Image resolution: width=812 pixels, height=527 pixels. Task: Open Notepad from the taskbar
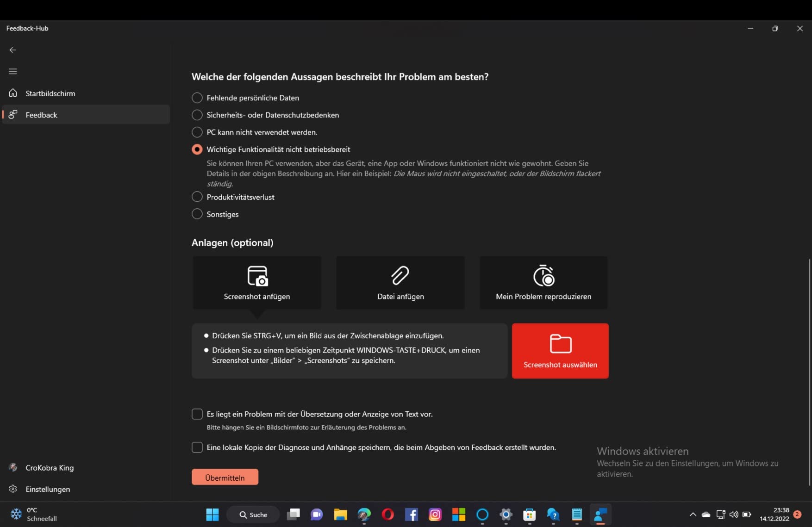coord(577,515)
